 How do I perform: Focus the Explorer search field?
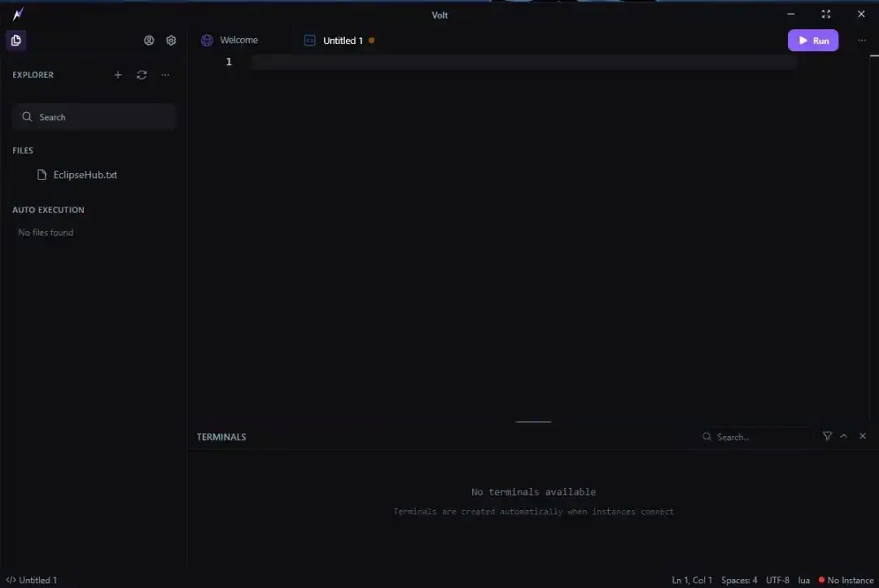(x=93, y=117)
